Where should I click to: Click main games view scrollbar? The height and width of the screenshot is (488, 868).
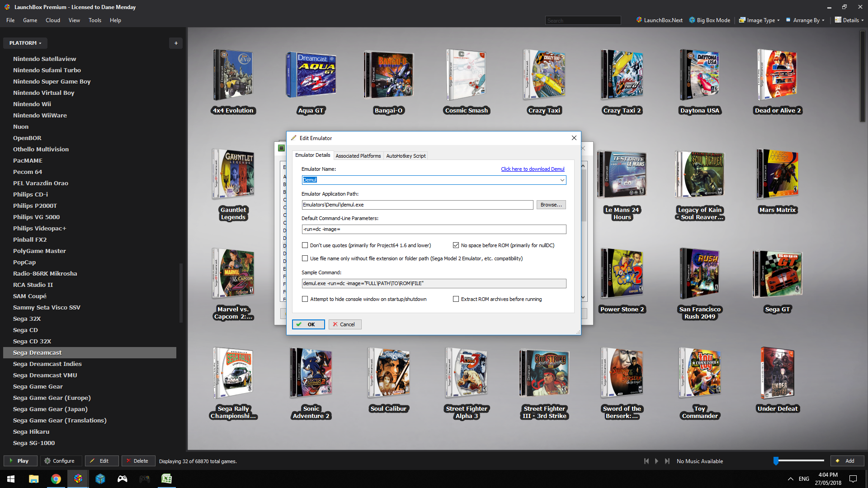pyautogui.click(x=863, y=77)
